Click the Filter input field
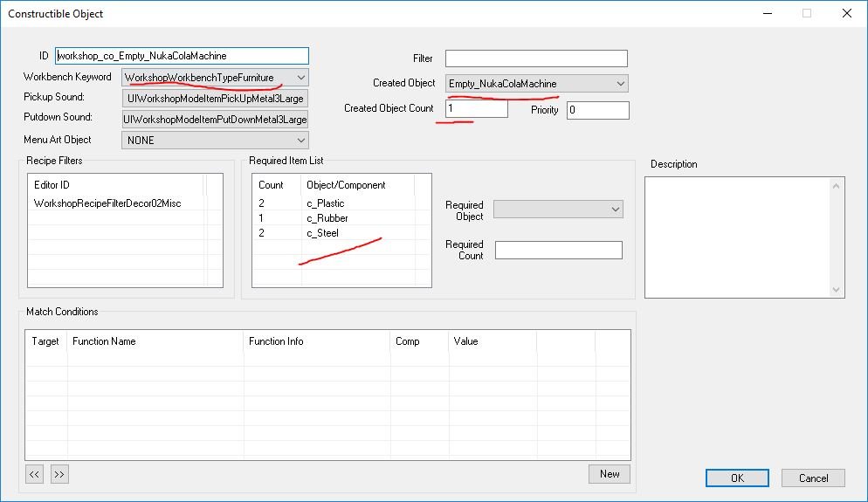This screenshot has height=502, width=868. [x=536, y=58]
